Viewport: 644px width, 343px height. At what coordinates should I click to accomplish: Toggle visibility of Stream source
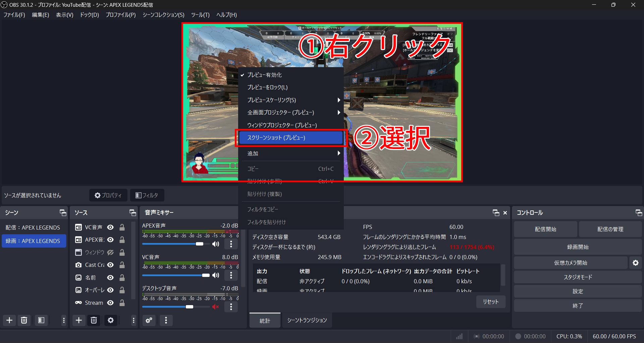(110, 303)
